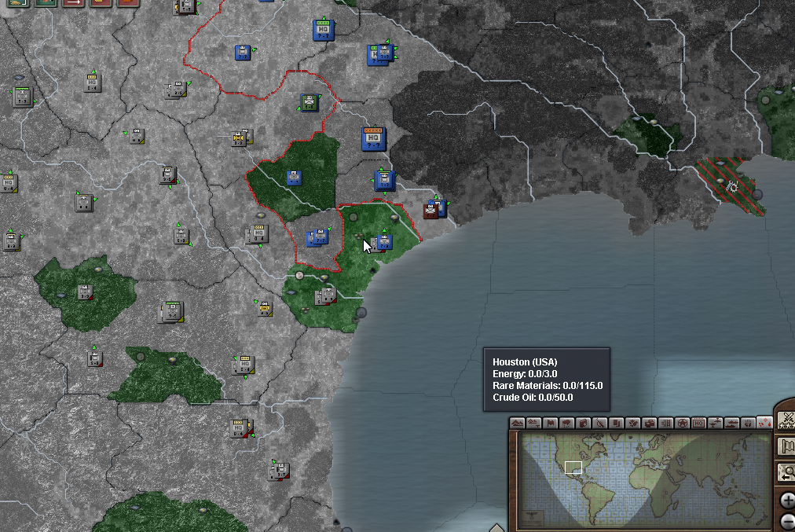Select the blue unit inside Houston province
795x532 pixels.
[x=384, y=242]
